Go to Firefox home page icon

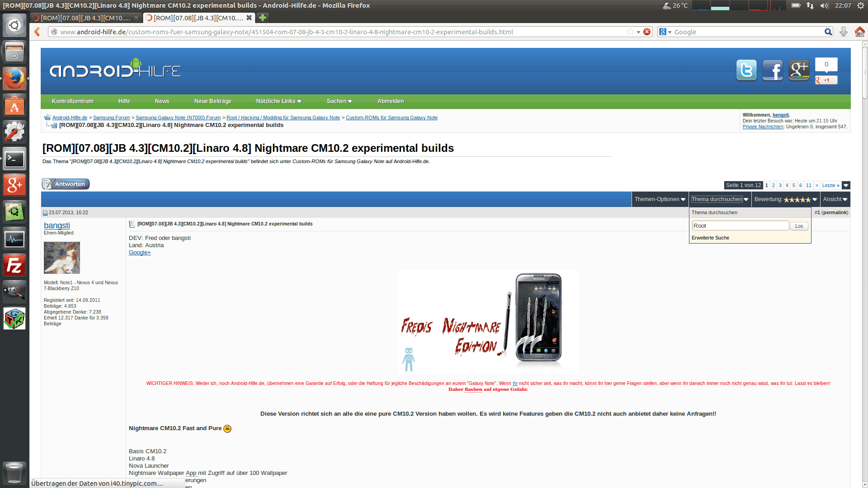(859, 32)
